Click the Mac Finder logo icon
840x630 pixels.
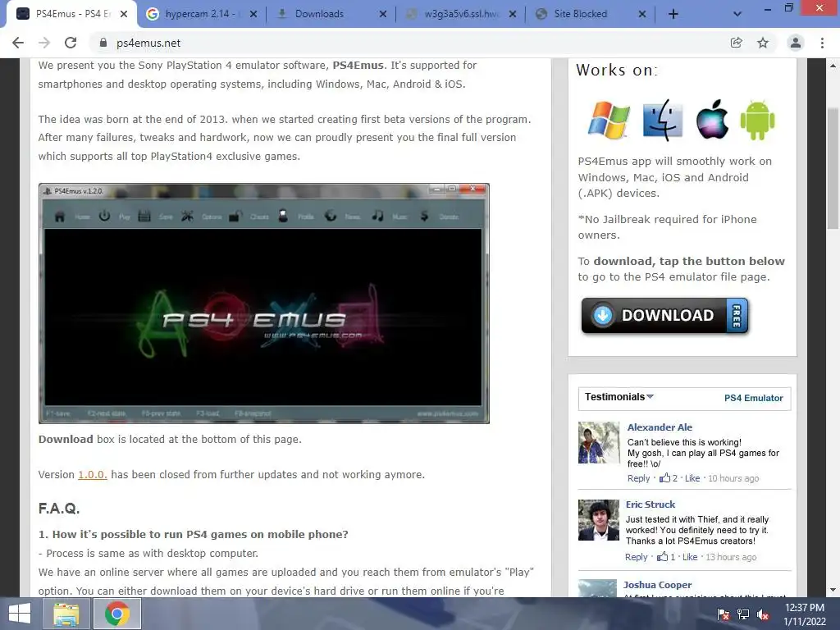[x=663, y=120]
